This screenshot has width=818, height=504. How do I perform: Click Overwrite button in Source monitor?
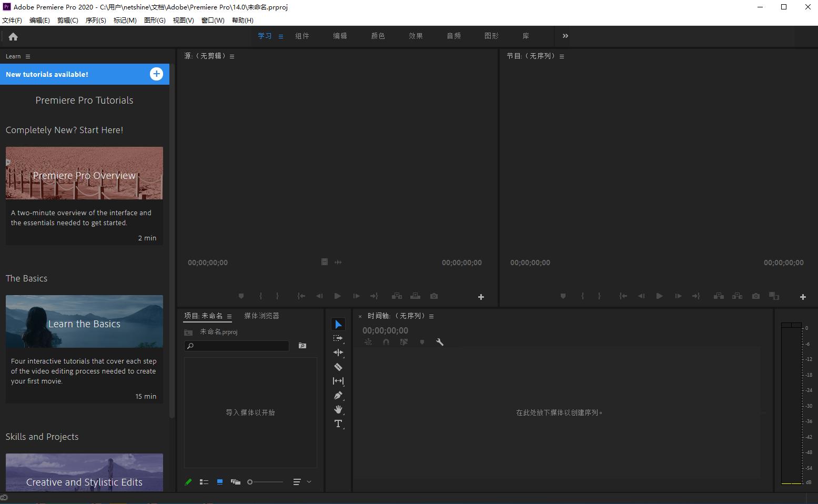[x=416, y=296]
